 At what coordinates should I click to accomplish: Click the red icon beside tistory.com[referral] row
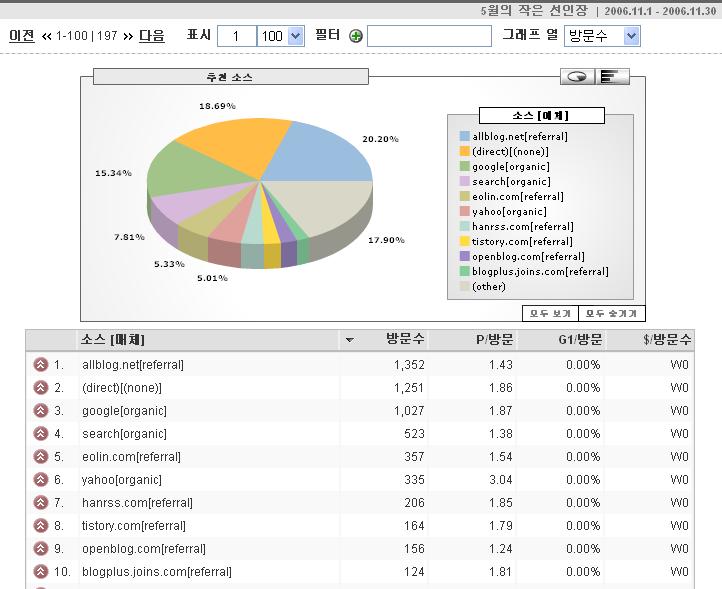(41, 526)
